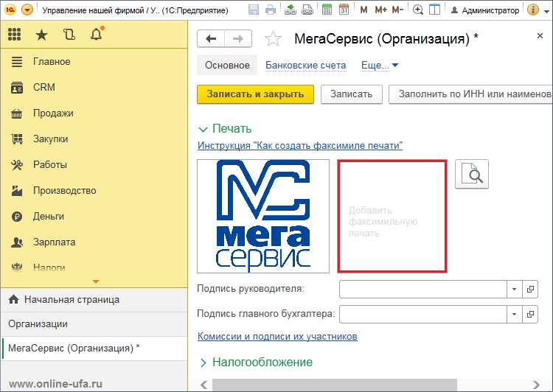The height and width of the screenshot is (392, 553).
Task: Click open button for Подпись главного бухгалтера
Action: point(530,314)
